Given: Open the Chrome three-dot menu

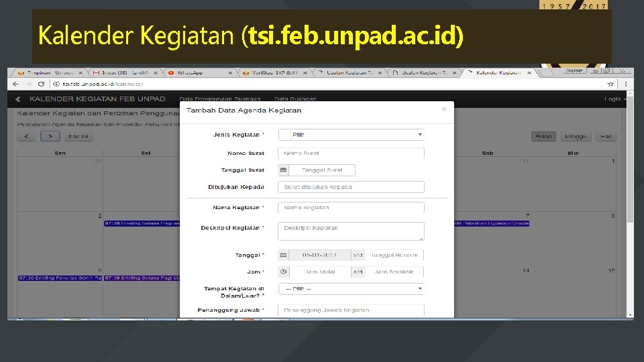Looking at the screenshot, I should click(x=625, y=84).
